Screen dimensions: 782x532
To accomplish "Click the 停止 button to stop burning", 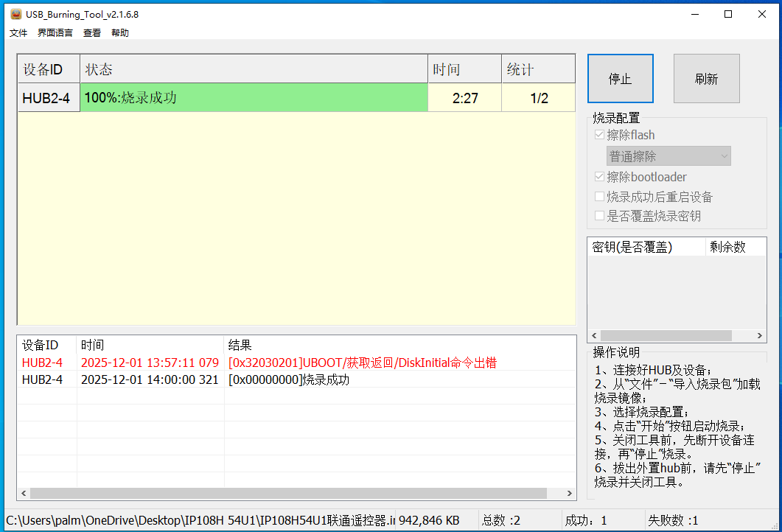I will pyautogui.click(x=620, y=78).
